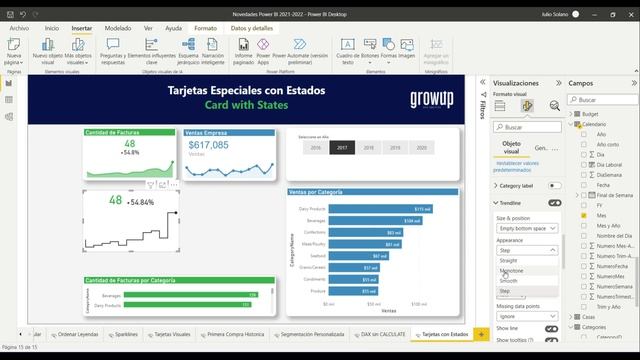
Task: Switch to Modelado ribbon tab
Action: 118,28
